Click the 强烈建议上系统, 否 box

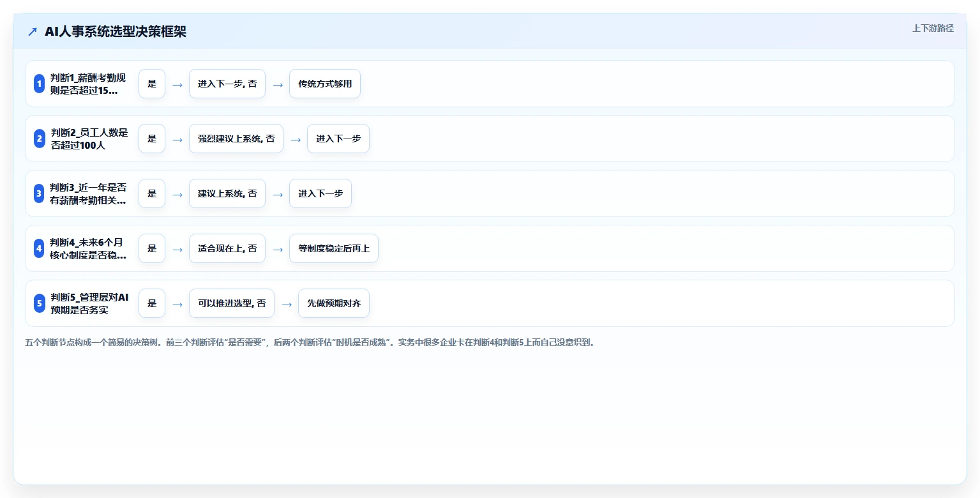[x=236, y=139]
